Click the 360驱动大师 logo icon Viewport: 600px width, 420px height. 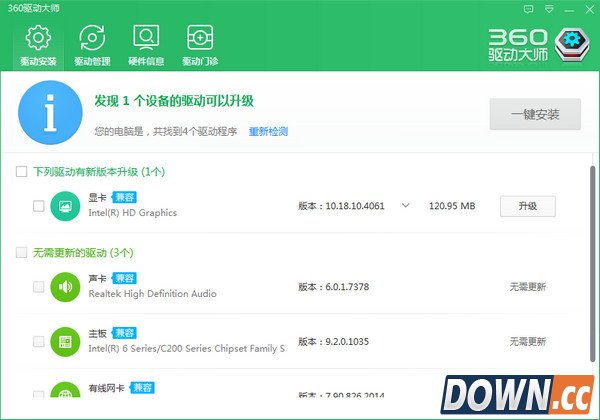point(572,45)
